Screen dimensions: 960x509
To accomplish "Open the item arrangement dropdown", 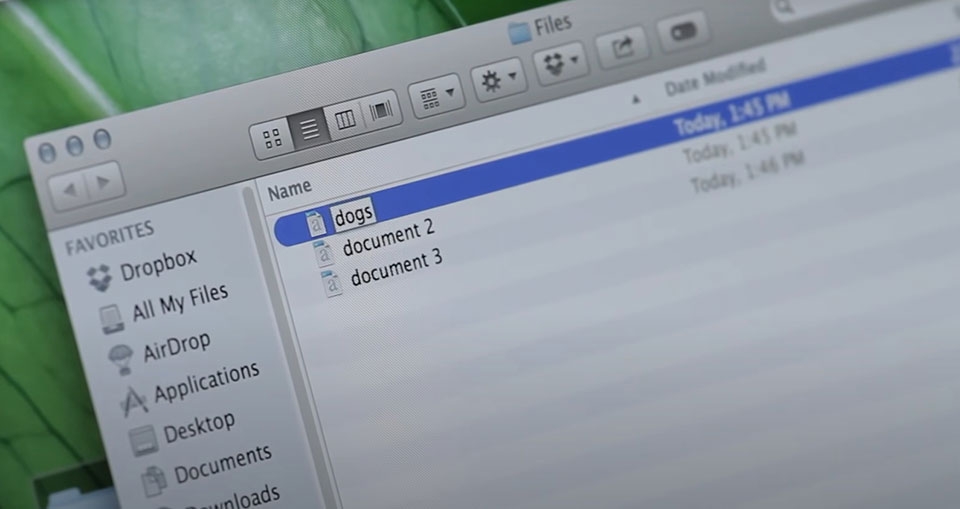I will [x=436, y=96].
